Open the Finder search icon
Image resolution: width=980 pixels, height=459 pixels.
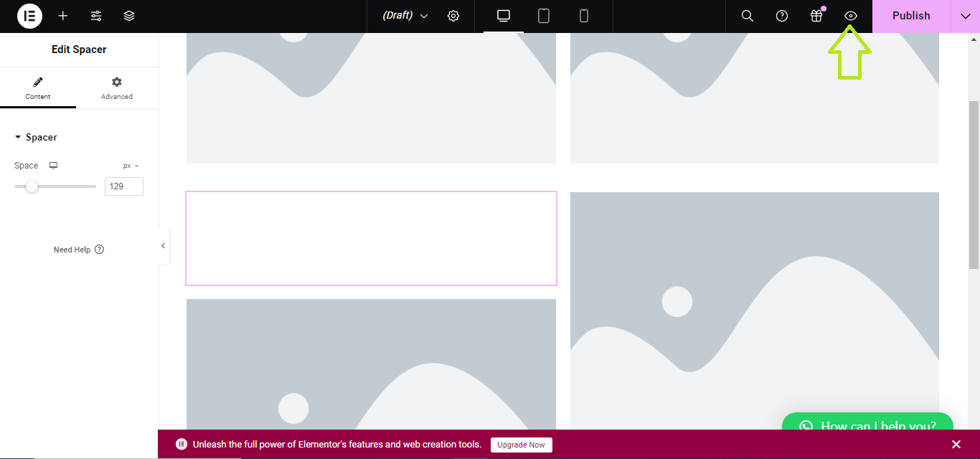point(747,16)
